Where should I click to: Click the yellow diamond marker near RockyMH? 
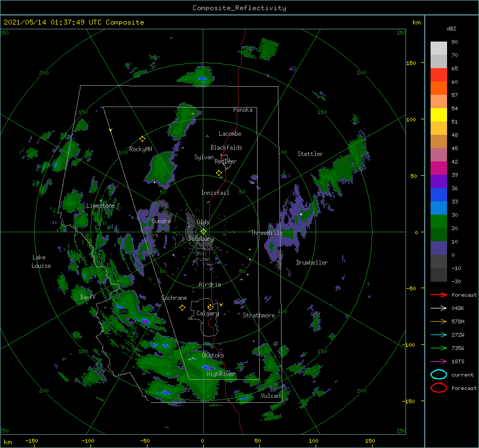tap(142, 139)
